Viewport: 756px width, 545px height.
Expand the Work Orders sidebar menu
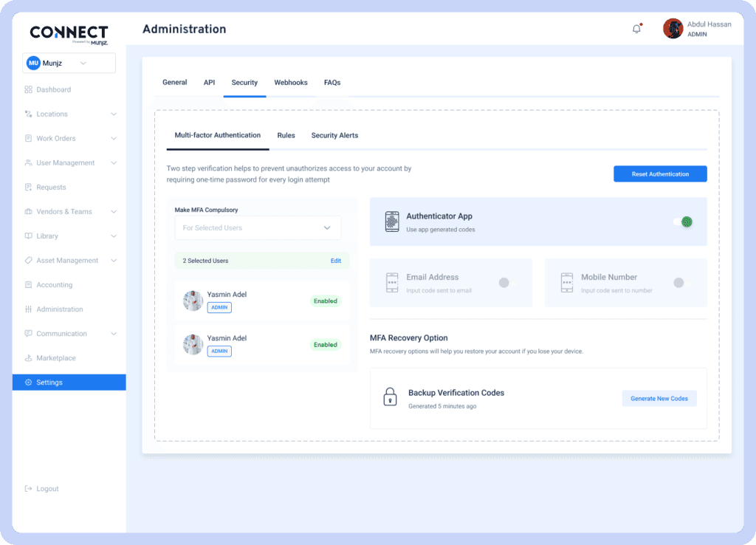(x=113, y=139)
